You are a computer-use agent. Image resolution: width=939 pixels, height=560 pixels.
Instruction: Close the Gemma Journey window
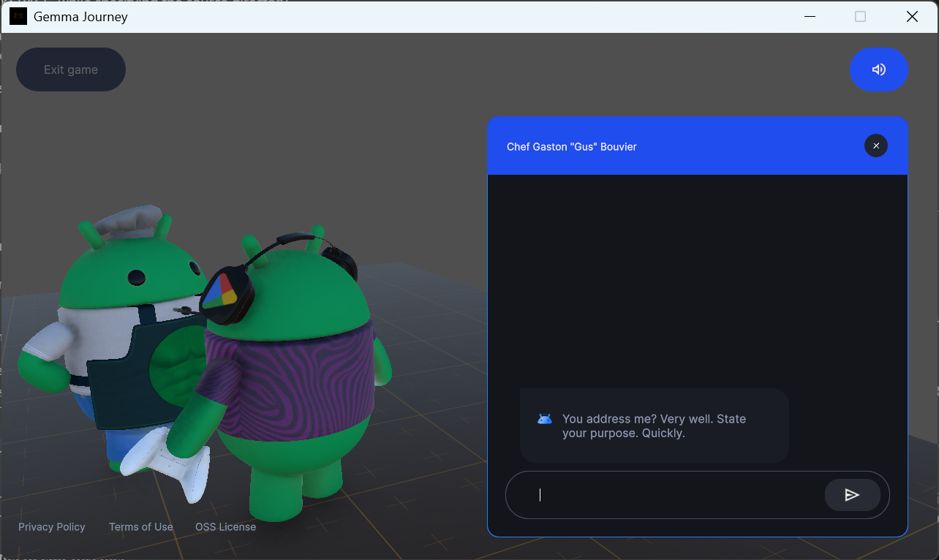[x=912, y=16]
